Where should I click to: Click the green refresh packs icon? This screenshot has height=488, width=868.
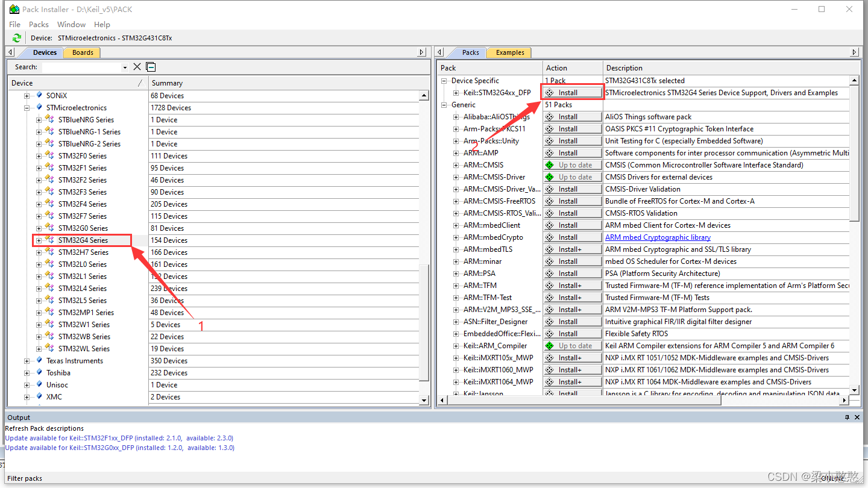click(x=16, y=38)
